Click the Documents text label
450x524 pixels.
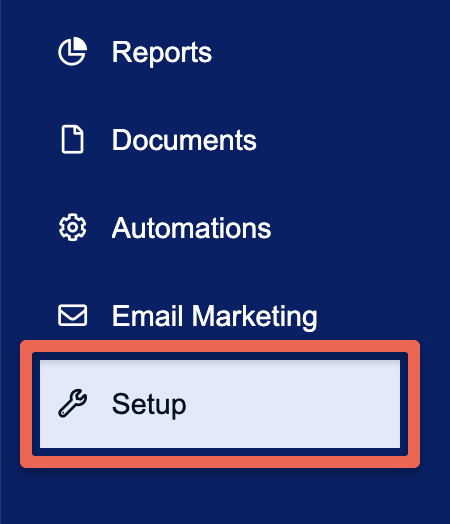[x=184, y=140]
